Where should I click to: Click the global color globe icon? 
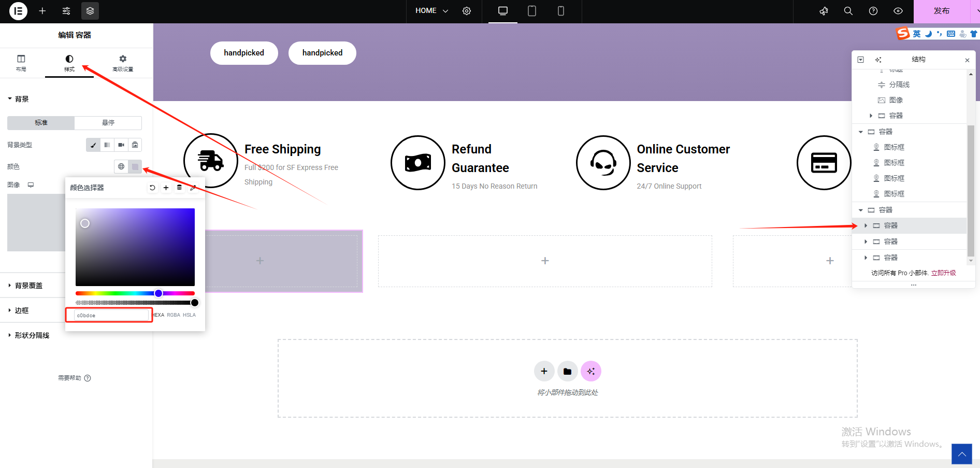click(121, 166)
